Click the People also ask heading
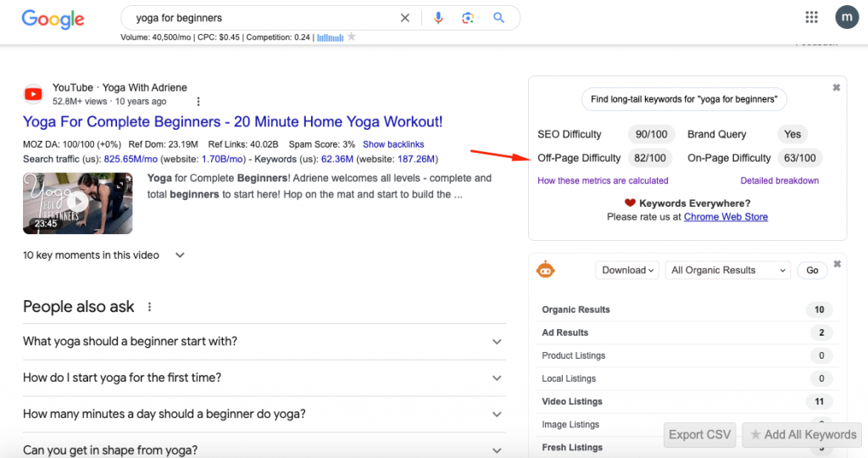This screenshot has height=458, width=868. [x=79, y=307]
